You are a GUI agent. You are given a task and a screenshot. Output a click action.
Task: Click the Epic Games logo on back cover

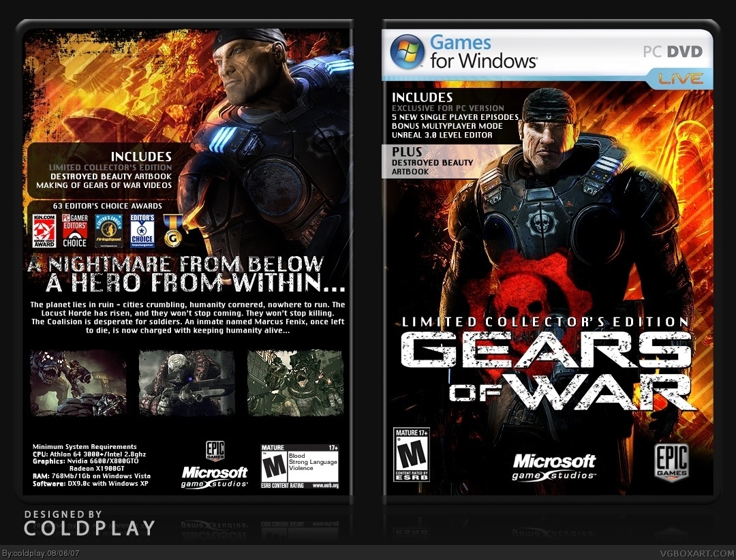215,451
